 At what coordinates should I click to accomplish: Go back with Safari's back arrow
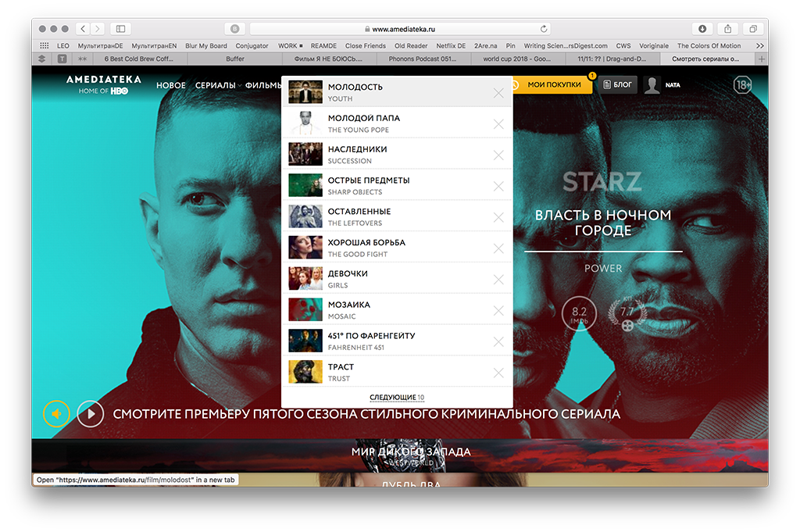click(x=83, y=29)
